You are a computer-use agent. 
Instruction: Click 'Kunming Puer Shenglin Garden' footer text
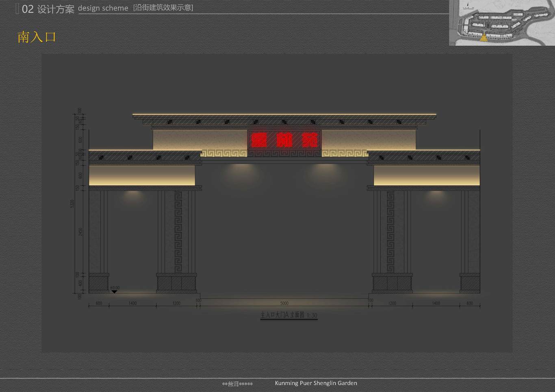tap(316, 383)
